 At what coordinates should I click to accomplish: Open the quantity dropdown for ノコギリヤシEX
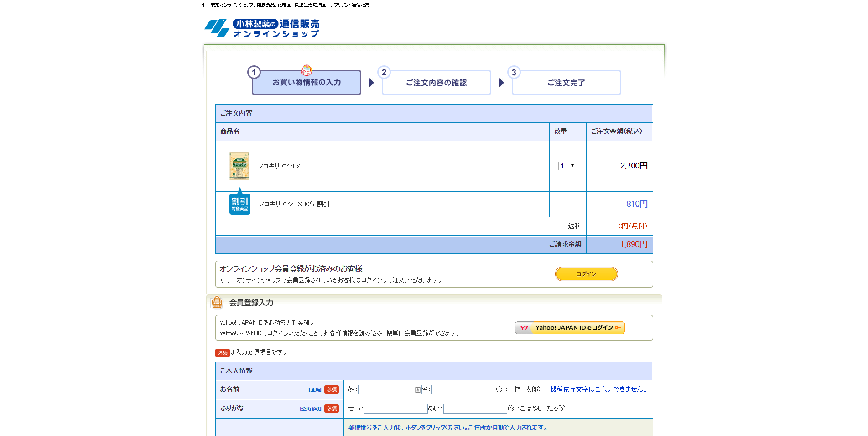[x=567, y=166]
